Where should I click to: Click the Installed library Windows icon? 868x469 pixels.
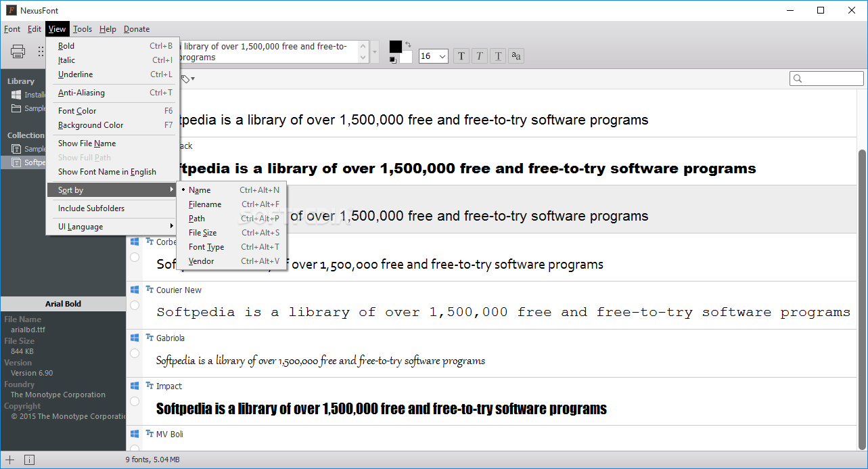16,95
